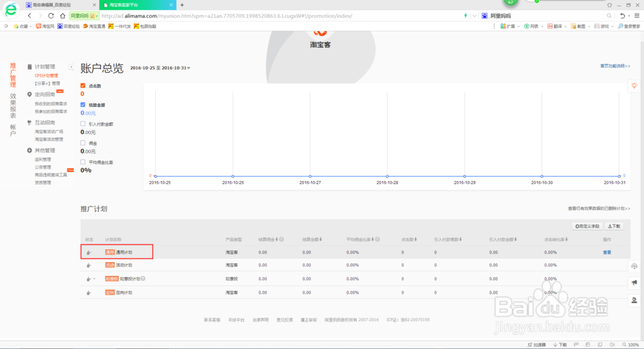
Task: Click 查看 link for 通用计划
Action: 607,252
